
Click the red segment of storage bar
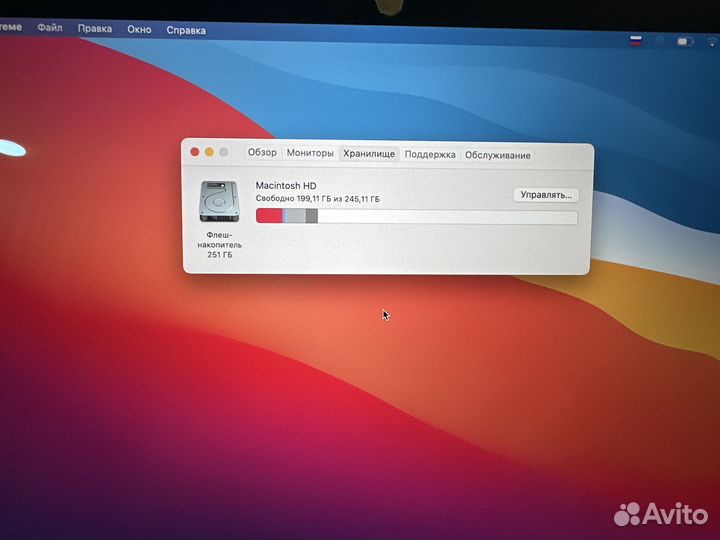pyautogui.click(x=269, y=216)
